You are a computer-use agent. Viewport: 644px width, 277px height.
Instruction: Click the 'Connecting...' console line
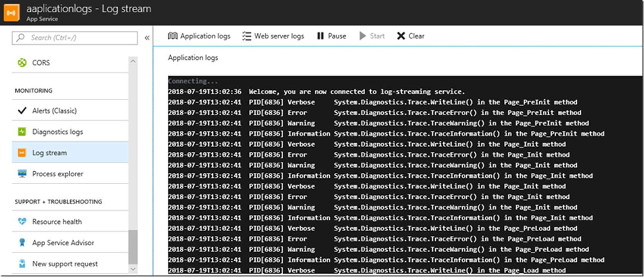pos(193,81)
